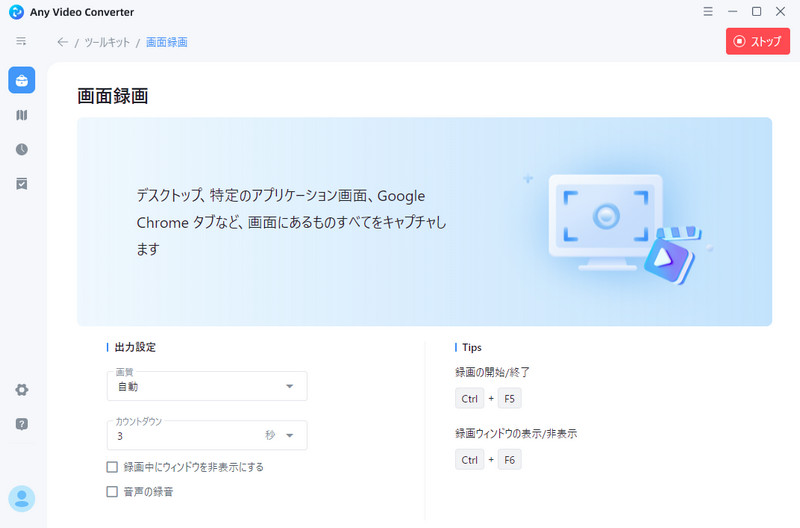Go back using the left arrow
Image resolution: width=800 pixels, height=528 pixels.
coord(62,42)
